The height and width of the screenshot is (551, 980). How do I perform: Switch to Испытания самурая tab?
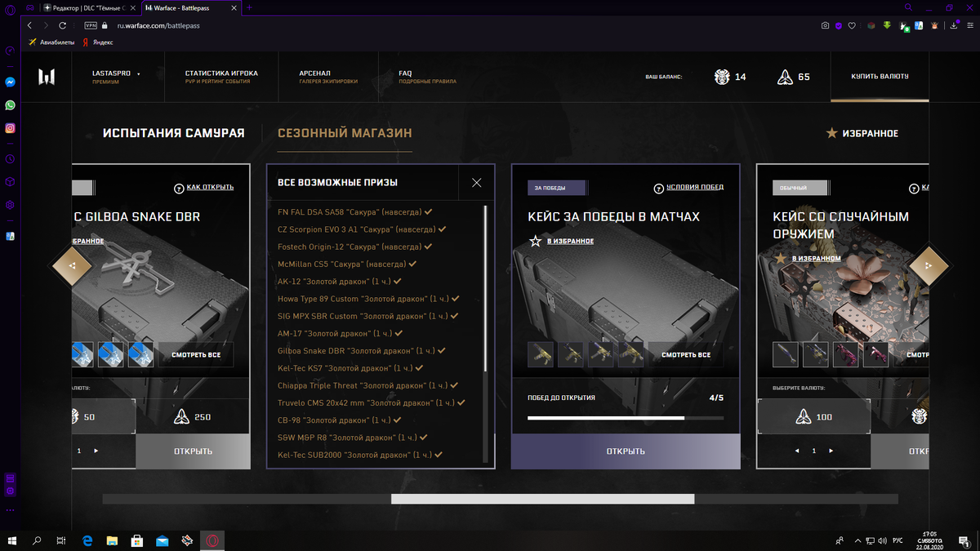pyautogui.click(x=174, y=133)
